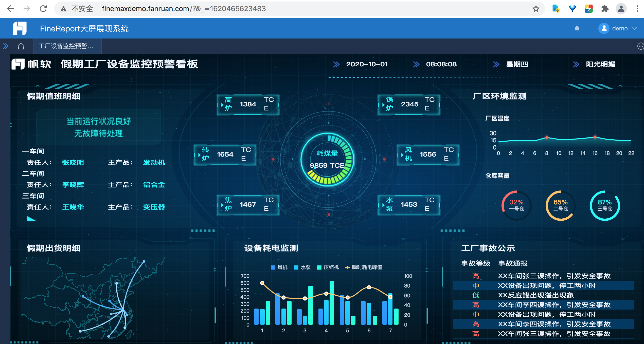Open the browser extensions puzzle icon
This screenshot has height=344, width=644.
tap(605, 9)
